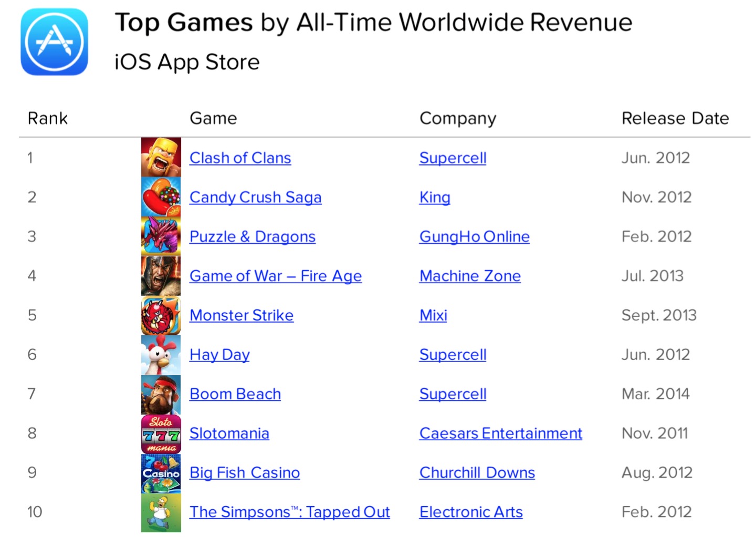Click the App Store logo icon
This screenshot has width=756, height=537.
(54, 42)
